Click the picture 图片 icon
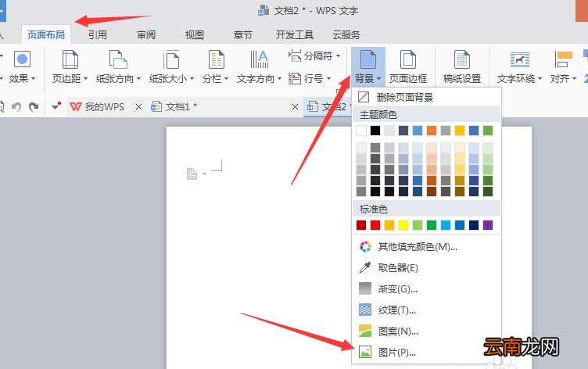 coord(365,352)
